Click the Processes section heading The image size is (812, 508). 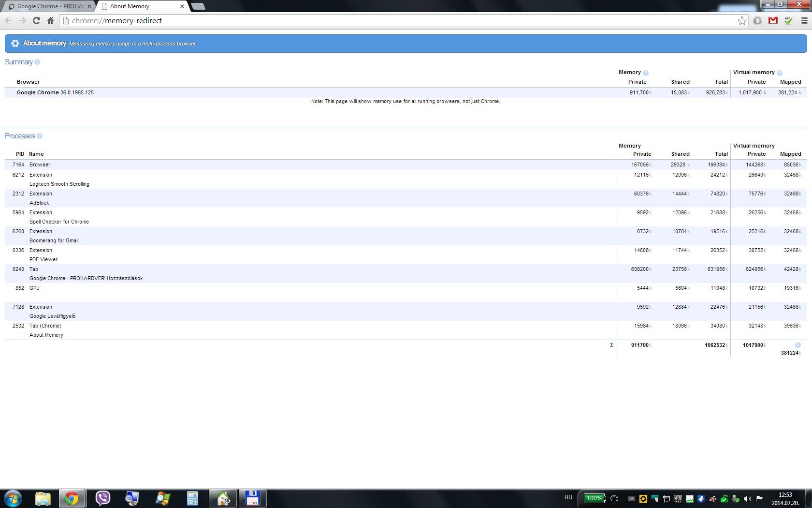[20, 136]
